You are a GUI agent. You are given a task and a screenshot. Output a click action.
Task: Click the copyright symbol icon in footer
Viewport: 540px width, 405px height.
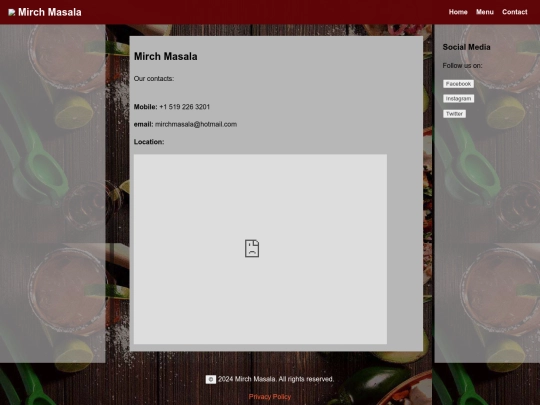click(x=211, y=379)
